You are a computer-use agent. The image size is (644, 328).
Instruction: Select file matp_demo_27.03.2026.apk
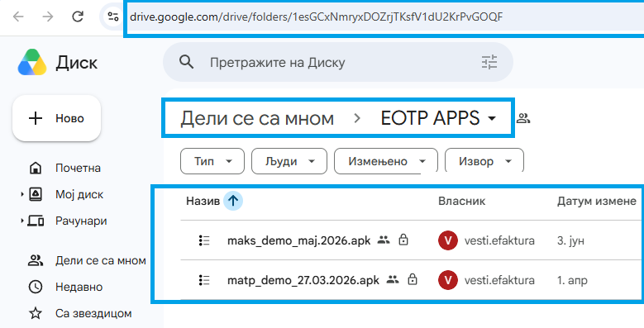point(303,280)
